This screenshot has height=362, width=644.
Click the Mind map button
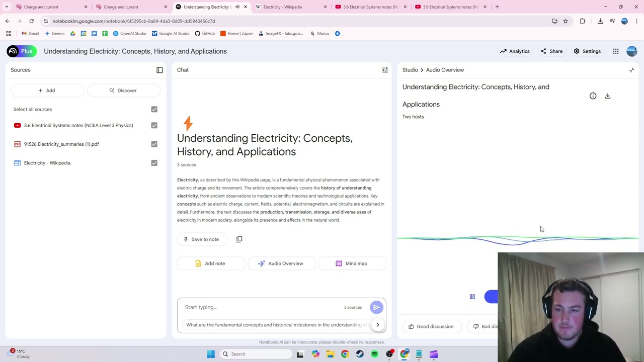pos(351,263)
